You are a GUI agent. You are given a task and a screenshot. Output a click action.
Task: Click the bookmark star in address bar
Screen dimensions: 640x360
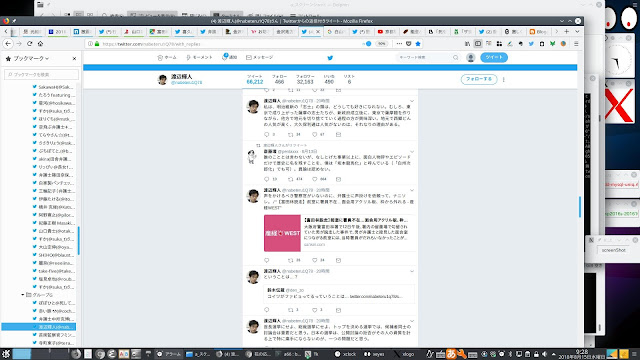tap(418, 44)
